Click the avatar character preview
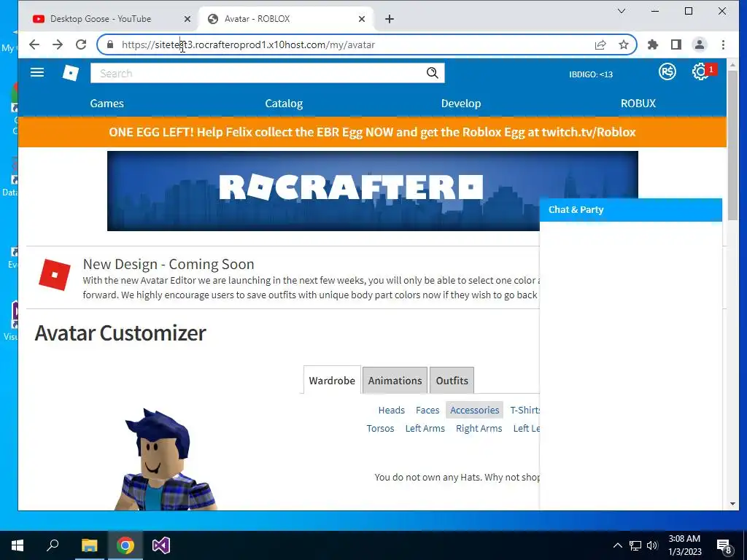 click(x=165, y=460)
